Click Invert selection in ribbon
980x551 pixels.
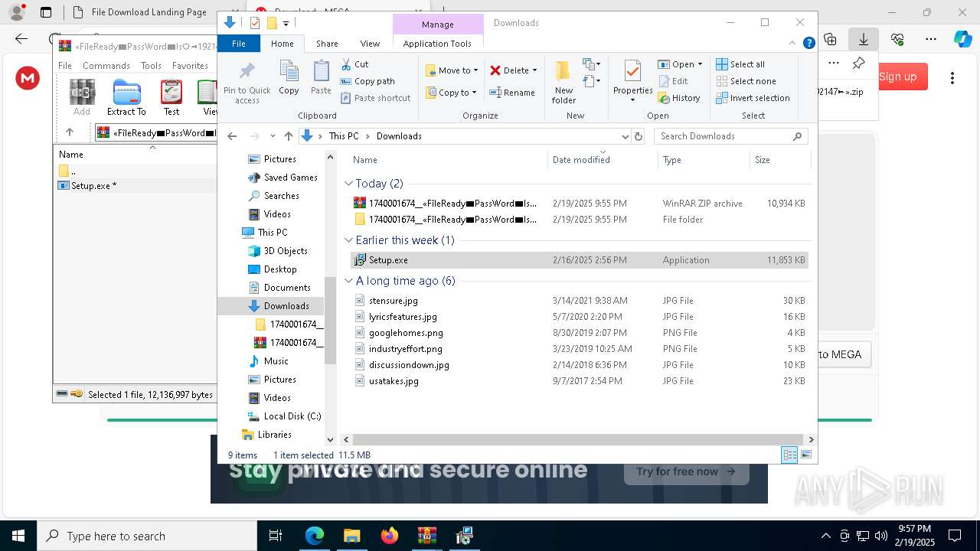[753, 98]
